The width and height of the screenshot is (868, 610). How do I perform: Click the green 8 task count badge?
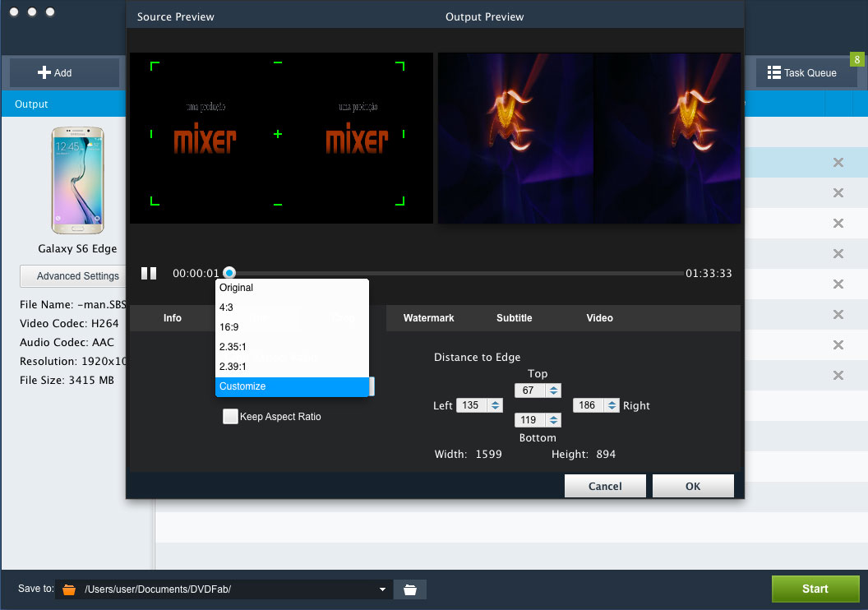pos(857,59)
